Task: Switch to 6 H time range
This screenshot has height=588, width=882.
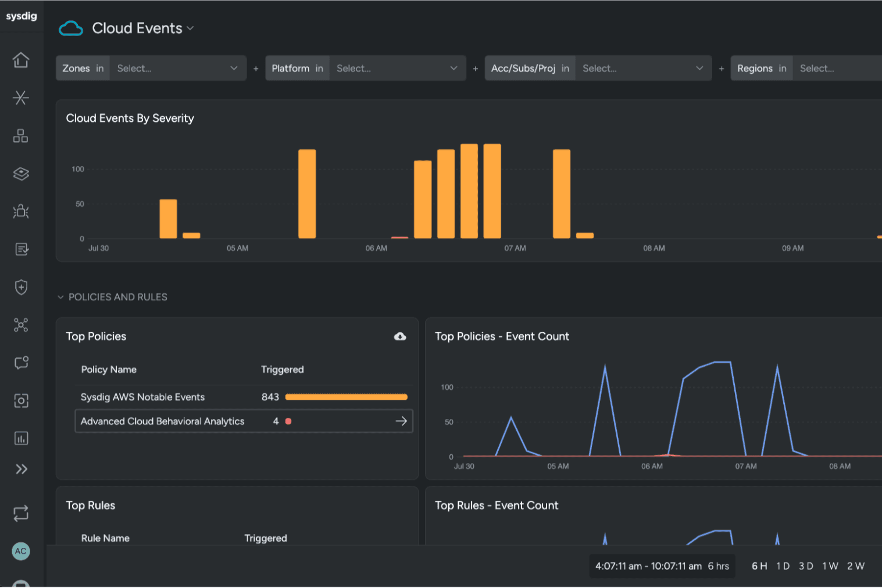Action: pyautogui.click(x=759, y=566)
